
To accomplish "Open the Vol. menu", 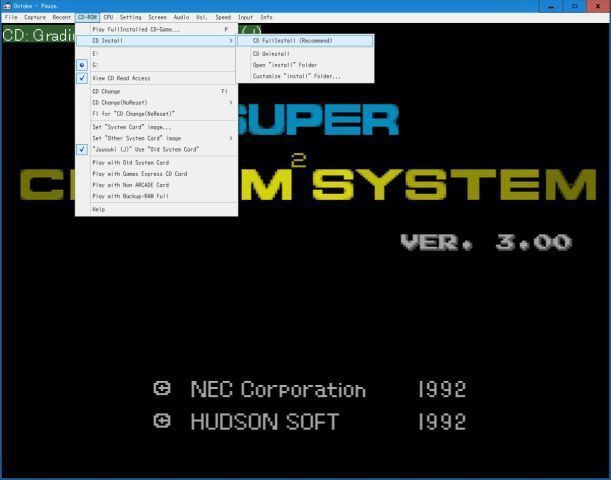I will pyautogui.click(x=201, y=17).
